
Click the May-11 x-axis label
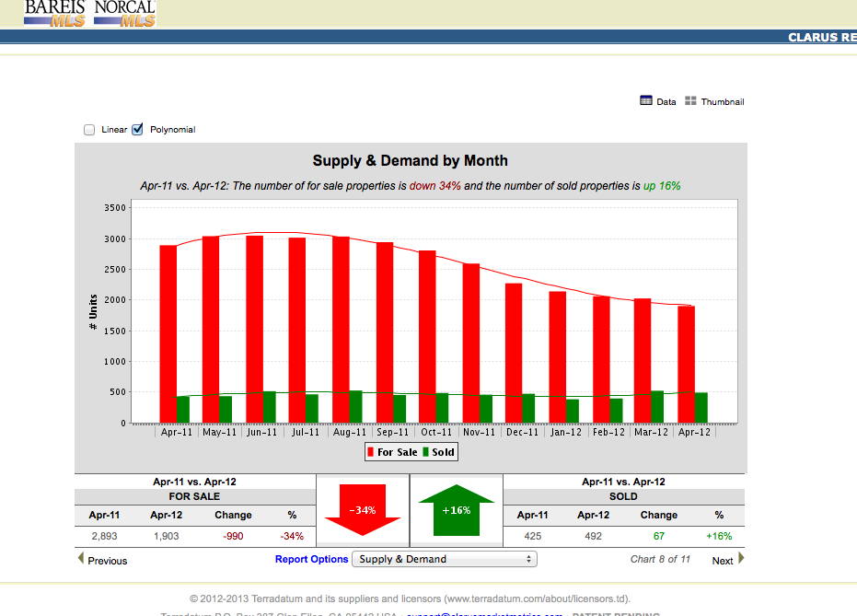219,432
